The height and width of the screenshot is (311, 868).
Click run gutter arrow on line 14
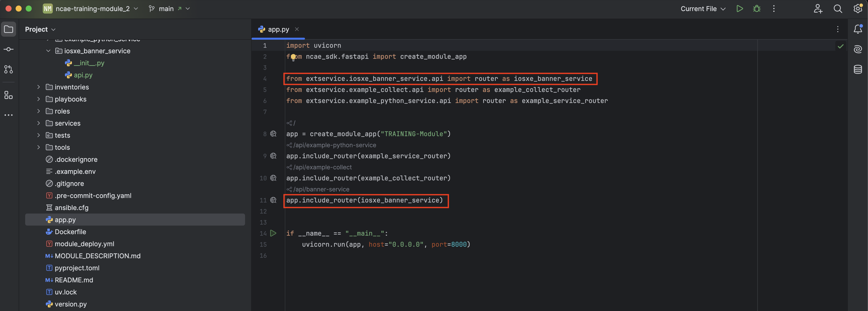273,233
